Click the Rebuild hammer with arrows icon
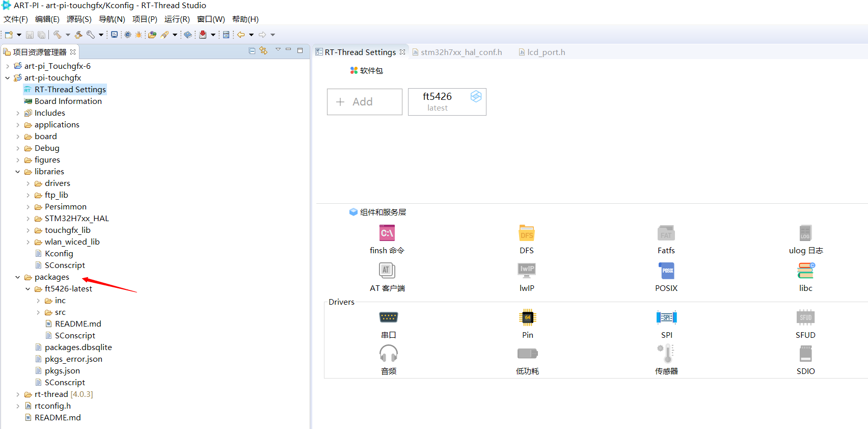This screenshot has height=429, width=868. click(78, 35)
